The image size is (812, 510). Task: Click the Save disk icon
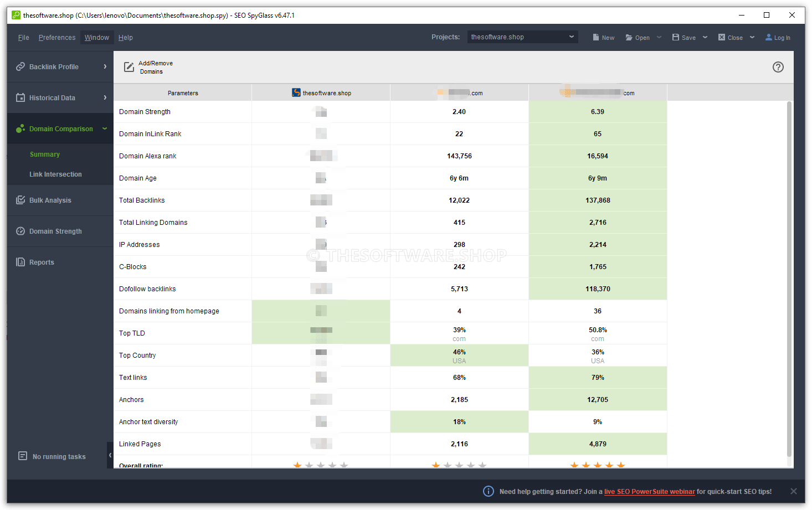[676, 37]
